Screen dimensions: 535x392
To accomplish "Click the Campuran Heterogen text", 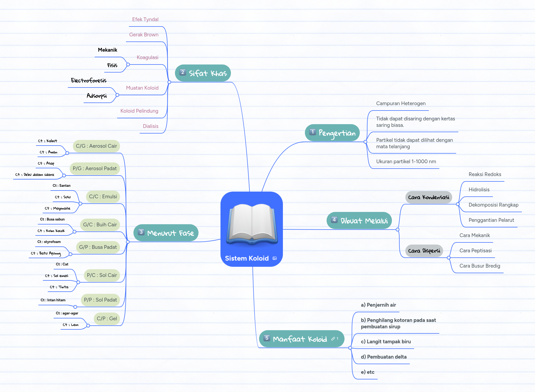I will point(401,104).
